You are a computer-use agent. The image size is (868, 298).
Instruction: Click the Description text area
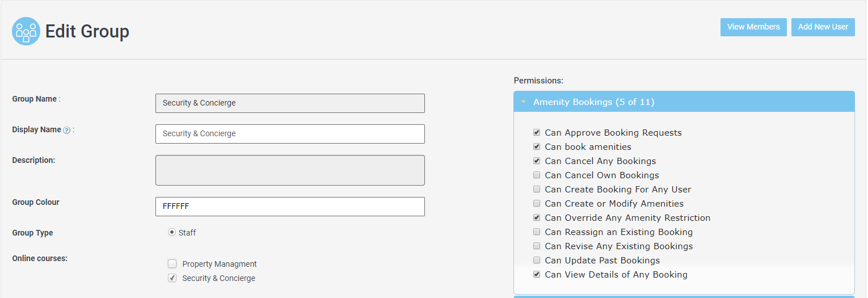289,170
